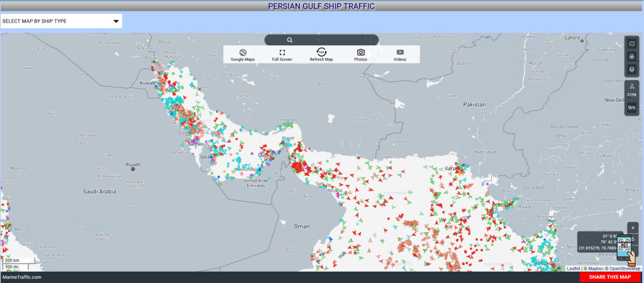Viewport: 644px width, 283px height.
Task: Click the Riyadh city label
Action: pyautogui.click(x=133, y=165)
